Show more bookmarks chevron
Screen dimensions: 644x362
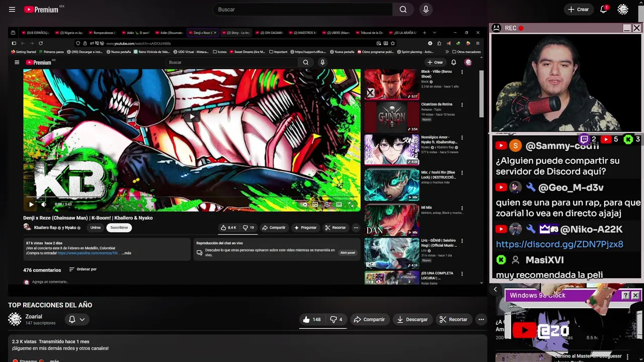[447, 52]
